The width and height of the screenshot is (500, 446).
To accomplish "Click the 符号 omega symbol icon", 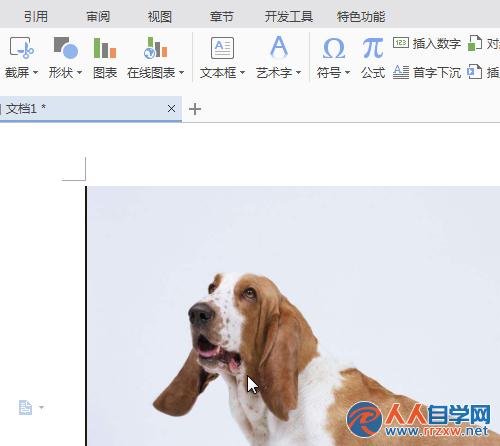I will 334,48.
